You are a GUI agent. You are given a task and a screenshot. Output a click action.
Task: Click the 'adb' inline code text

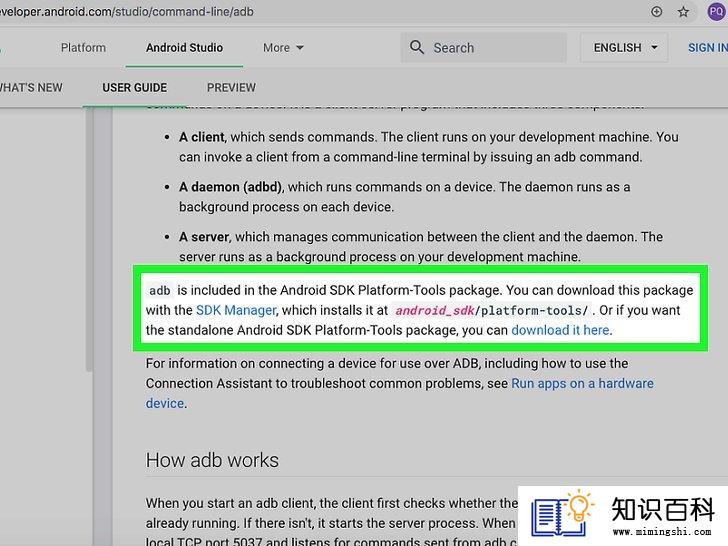pos(160,291)
